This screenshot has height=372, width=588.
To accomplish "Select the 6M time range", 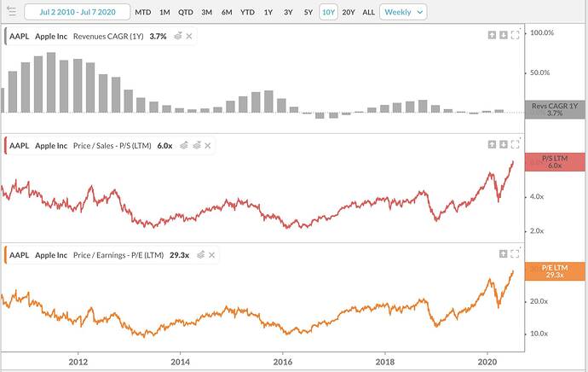I will 227,12.
